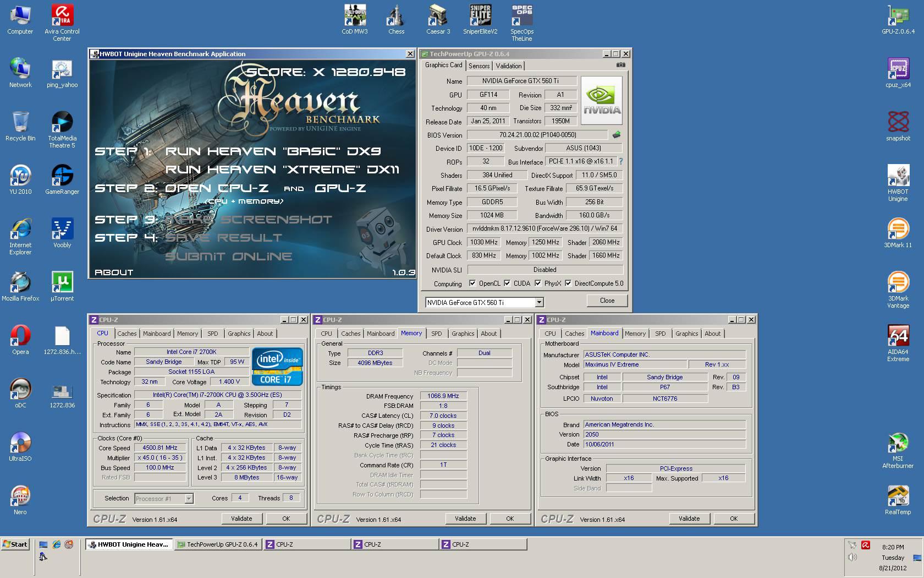The height and width of the screenshot is (578, 924).
Task: Open the Processor #1 selection dropdown
Action: (189, 499)
